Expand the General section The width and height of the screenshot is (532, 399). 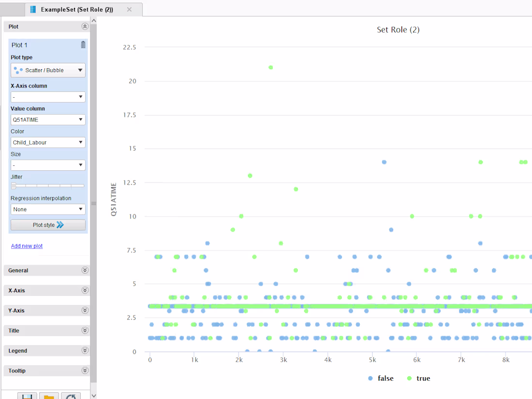tap(47, 270)
